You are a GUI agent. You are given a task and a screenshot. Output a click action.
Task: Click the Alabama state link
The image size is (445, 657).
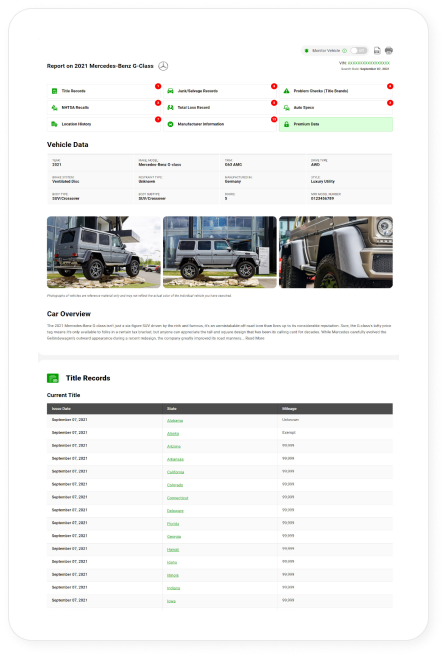click(175, 420)
